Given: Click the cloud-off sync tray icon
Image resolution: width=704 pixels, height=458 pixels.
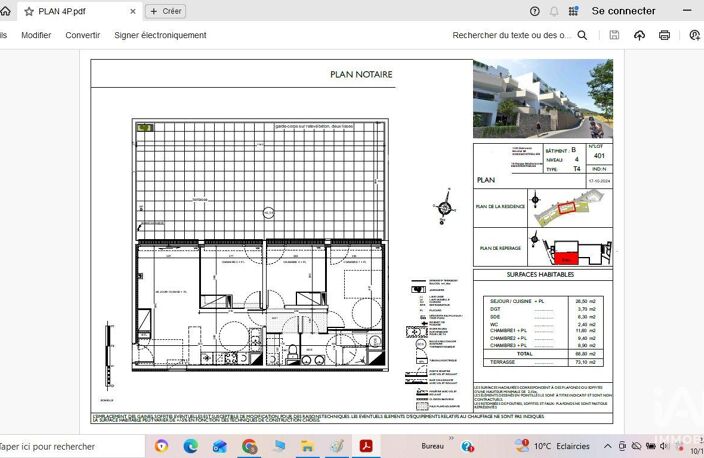Looking at the screenshot, I should tap(636, 446).
